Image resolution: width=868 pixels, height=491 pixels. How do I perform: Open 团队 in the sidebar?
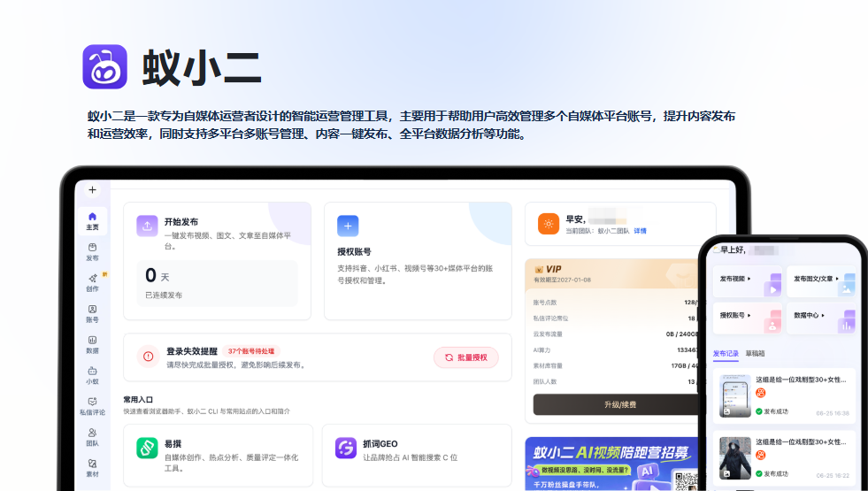tap(92, 437)
